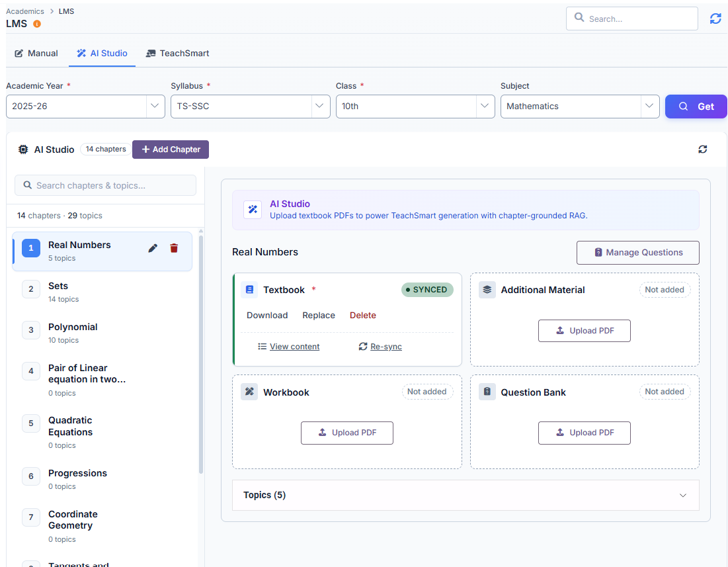The image size is (728, 567).
Task: Open the Subject dropdown showing Mathematics
Action: 580,107
